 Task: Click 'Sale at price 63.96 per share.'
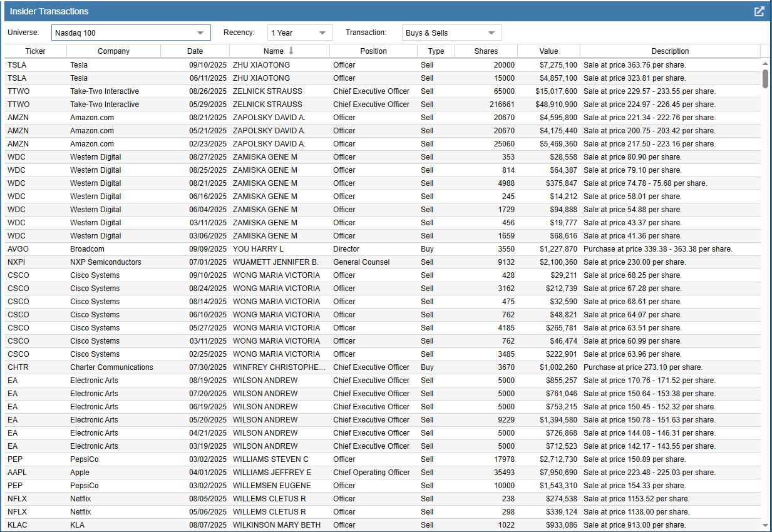point(632,354)
